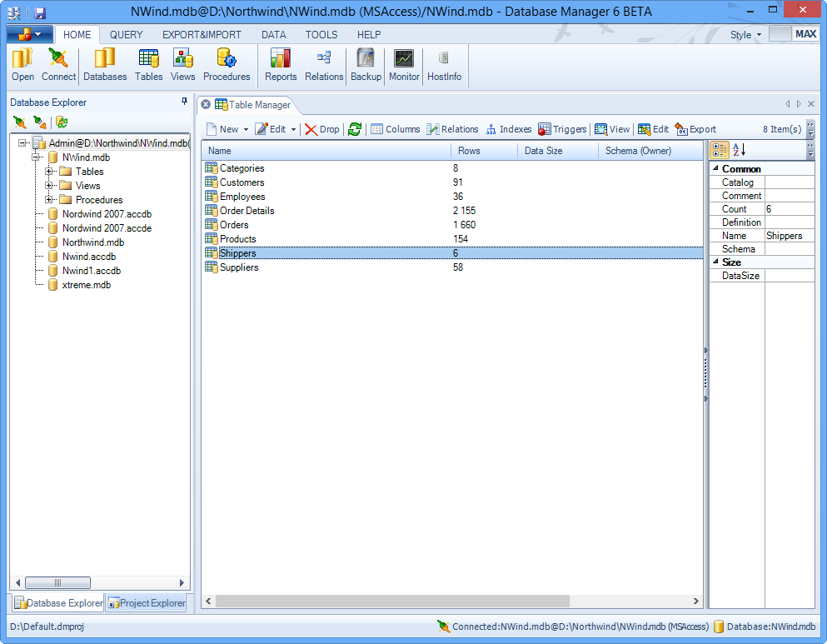The width and height of the screenshot is (827, 644).
Task: Click the connect icon in Database Explorer toolbar
Action: pos(20,122)
